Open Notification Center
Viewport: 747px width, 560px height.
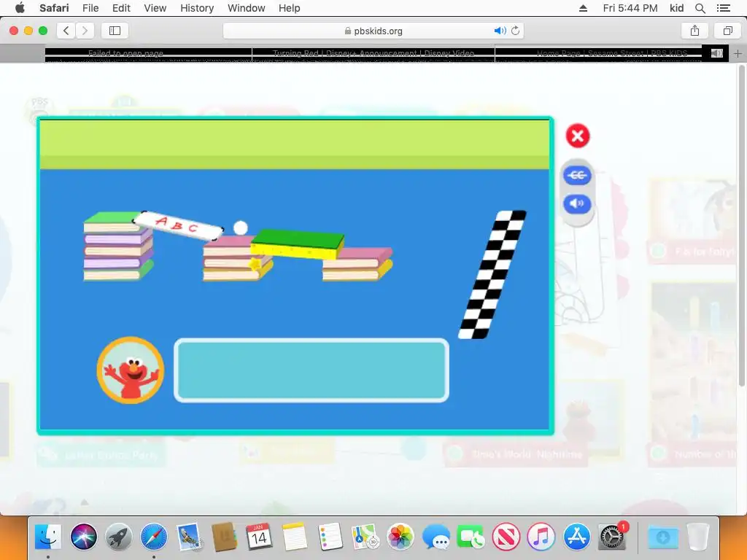coord(724,8)
